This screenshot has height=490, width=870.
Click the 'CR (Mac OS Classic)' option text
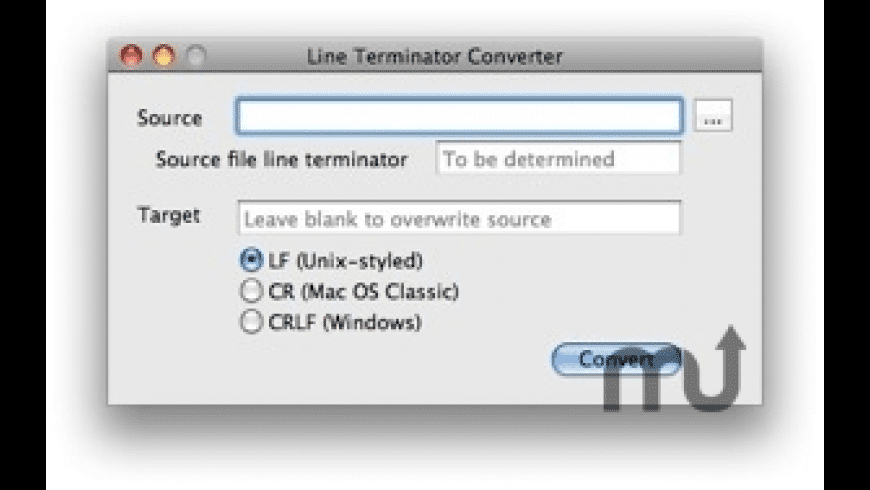point(363,292)
